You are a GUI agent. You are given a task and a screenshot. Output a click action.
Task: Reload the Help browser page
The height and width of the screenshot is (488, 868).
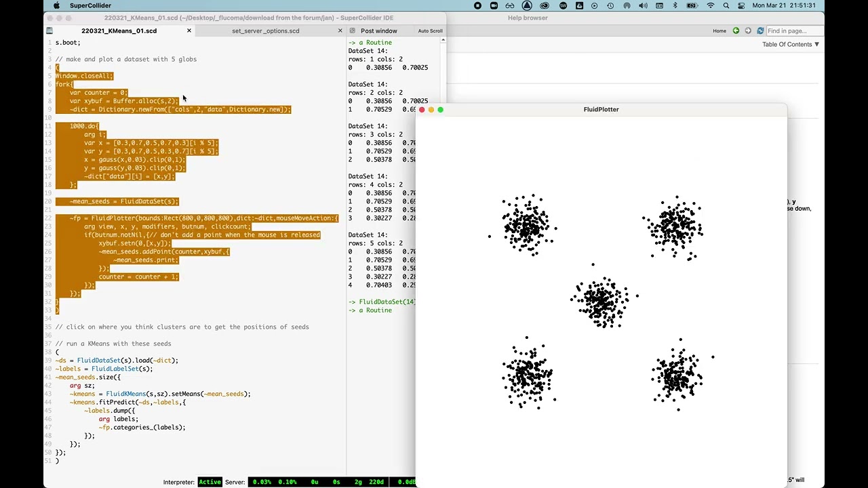coord(760,30)
